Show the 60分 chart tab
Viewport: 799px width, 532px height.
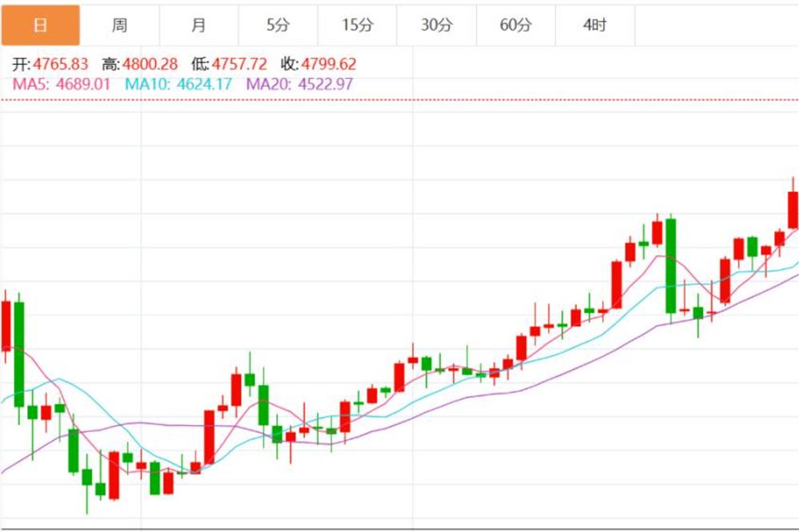[x=515, y=25]
